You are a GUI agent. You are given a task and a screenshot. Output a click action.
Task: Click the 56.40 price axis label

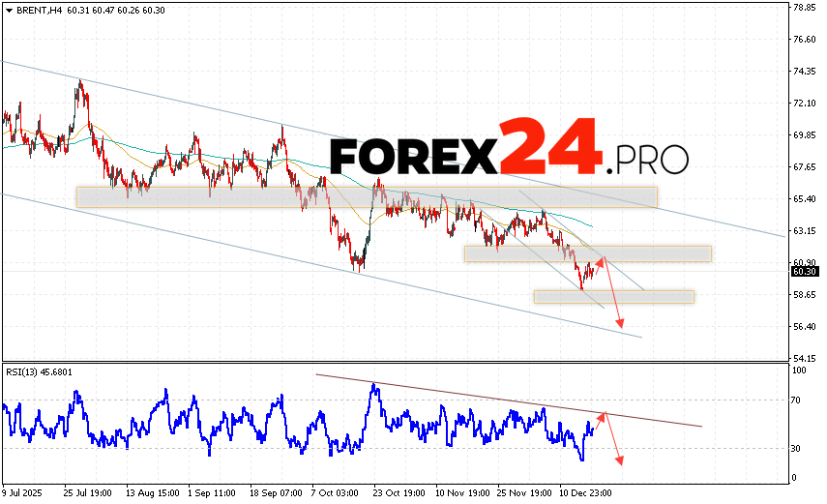click(x=805, y=327)
